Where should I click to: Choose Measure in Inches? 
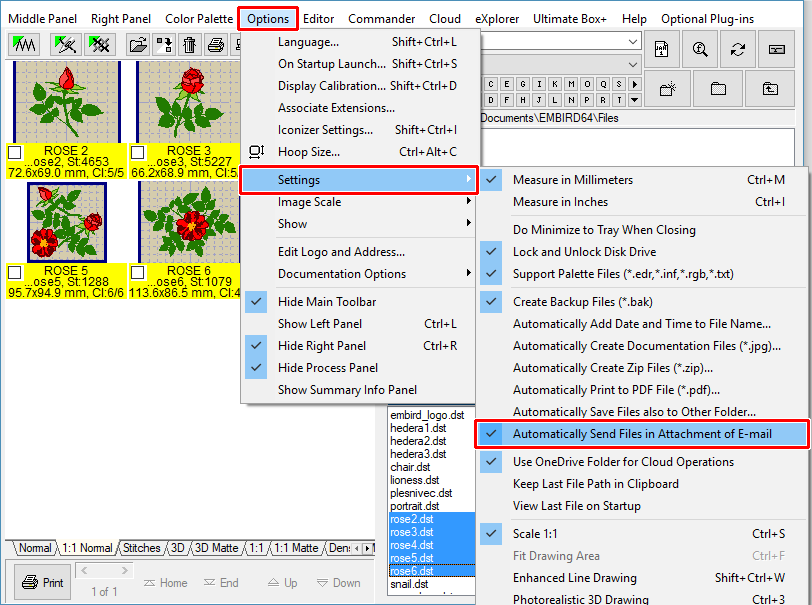click(x=642, y=202)
